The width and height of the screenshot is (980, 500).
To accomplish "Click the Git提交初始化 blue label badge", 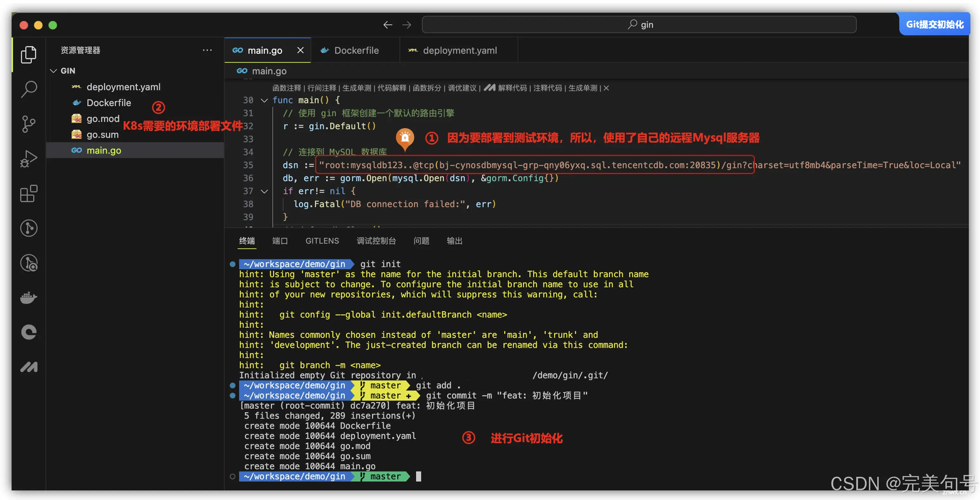I will point(935,25).
